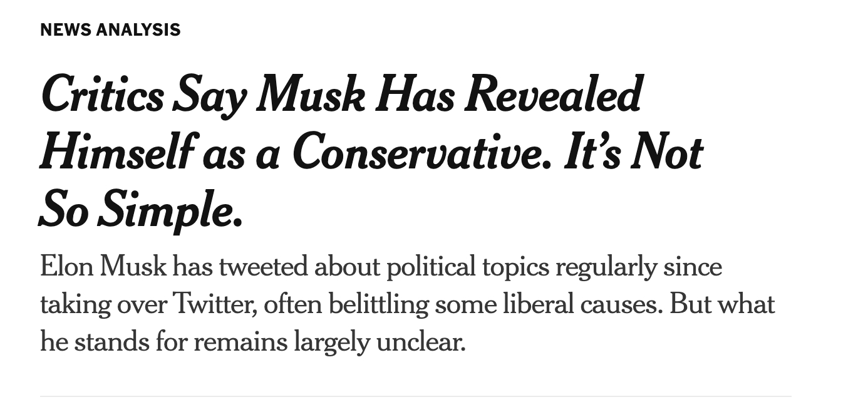
Task: Click "Twitter," in the summary text
Action: [x=214, y=305]
